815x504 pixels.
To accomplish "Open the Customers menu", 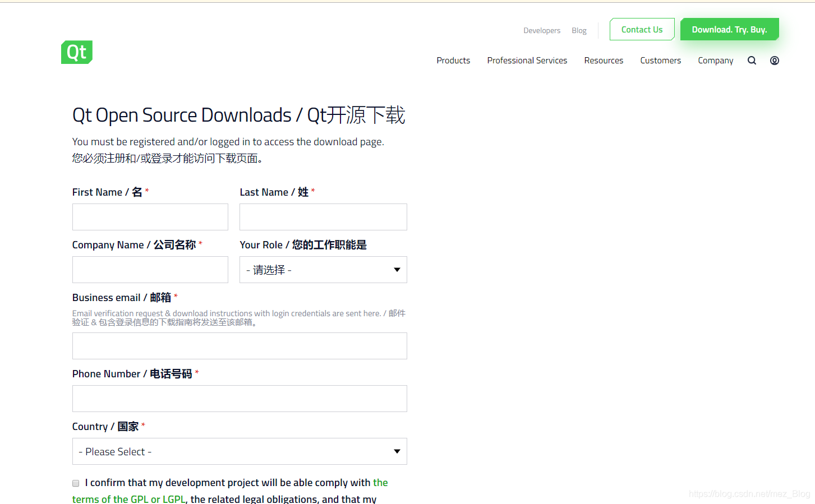I will 661,61.
